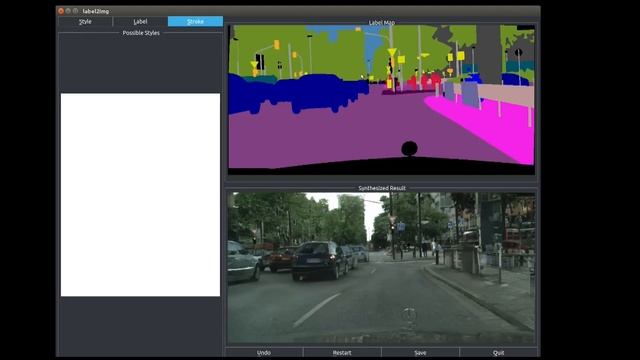Quit the label2img application
640x360 pixels.
[498, 353]
